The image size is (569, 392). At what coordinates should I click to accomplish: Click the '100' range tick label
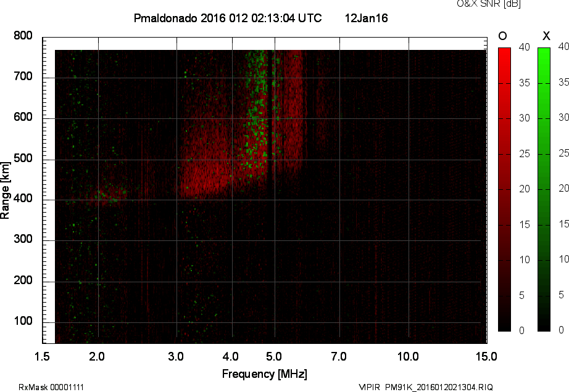point(23,321)
